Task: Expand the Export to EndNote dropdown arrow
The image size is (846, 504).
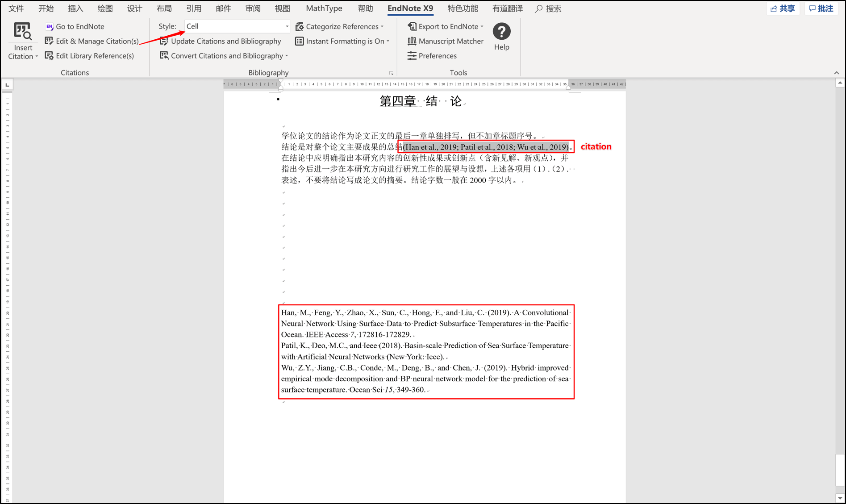Action: [482, 27]
